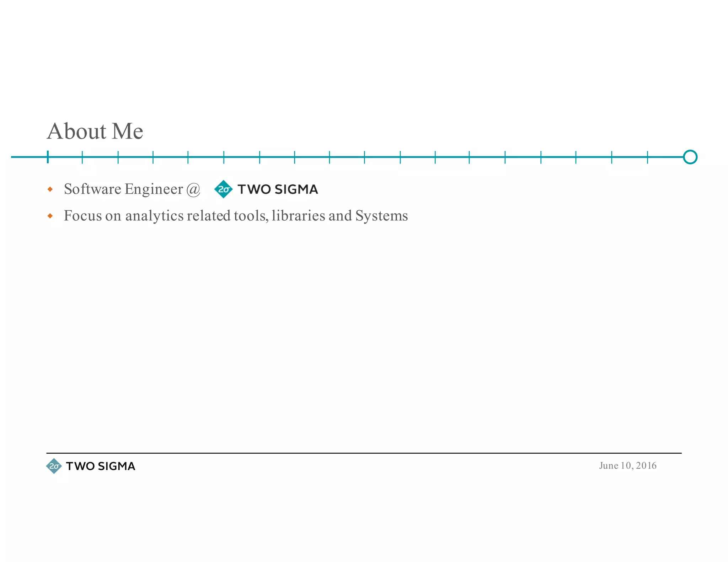This screenshot has width=728, height=562.
Task: Click the footer Two Sigma diamond logo
Action: [x=54, y=466]
